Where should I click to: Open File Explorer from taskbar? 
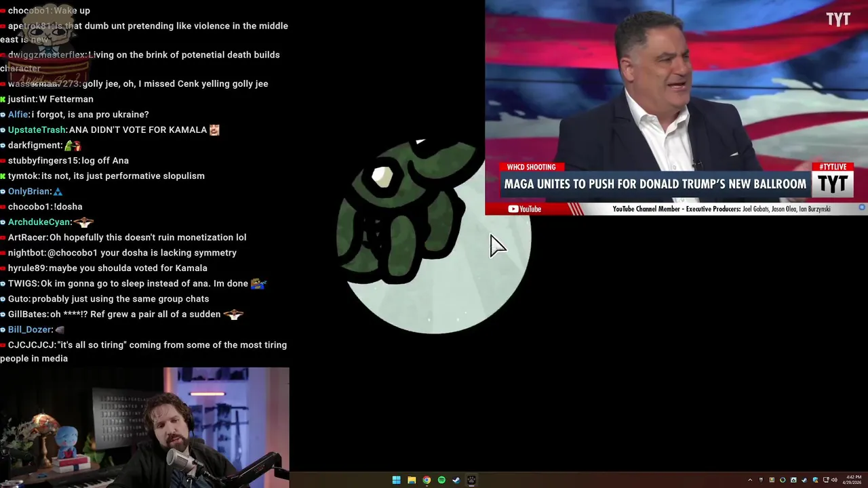412,480
